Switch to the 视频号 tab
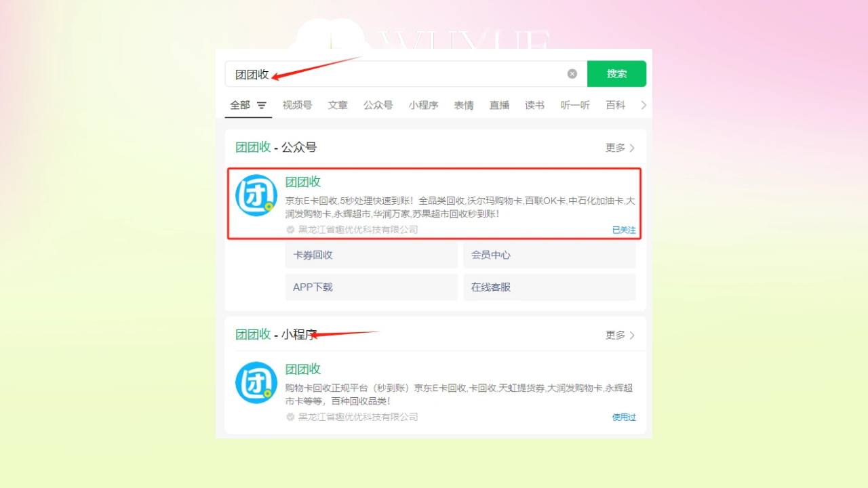Screen dimensions: 868x488 (297, 105)
